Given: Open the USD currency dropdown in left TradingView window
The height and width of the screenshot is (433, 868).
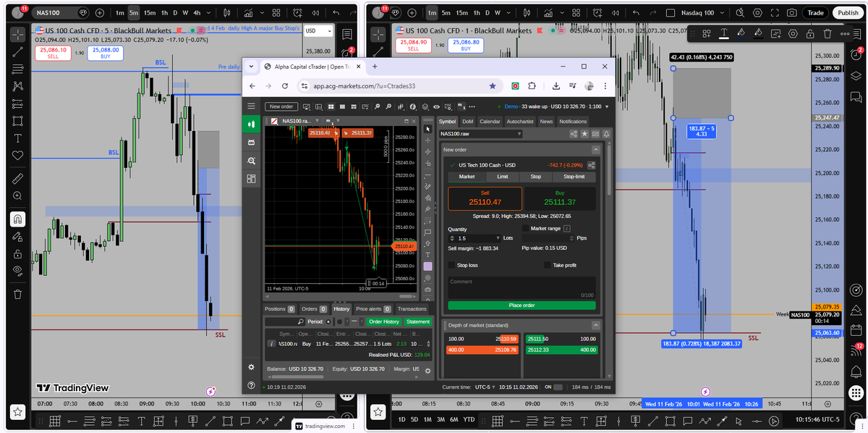Looking at the screenshot, I should (x=318, y=31).
